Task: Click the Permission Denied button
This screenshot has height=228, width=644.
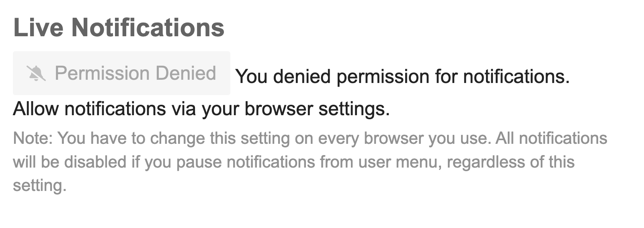Action: (x=121, y=73)
